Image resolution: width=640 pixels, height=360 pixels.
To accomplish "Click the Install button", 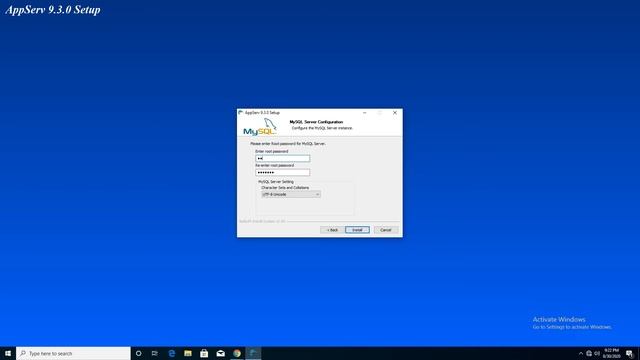I will coord(357,230).
